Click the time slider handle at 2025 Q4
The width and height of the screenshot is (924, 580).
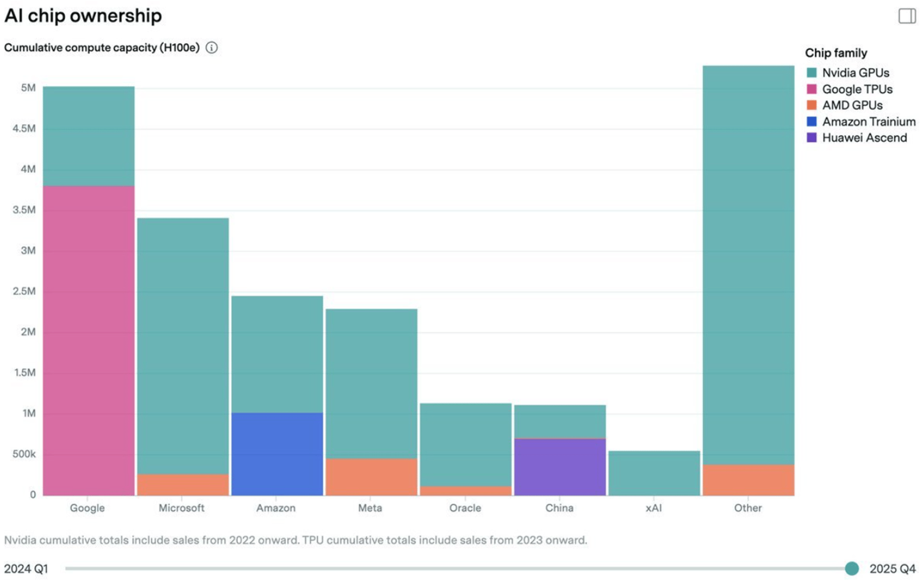(x=852, y=568)
